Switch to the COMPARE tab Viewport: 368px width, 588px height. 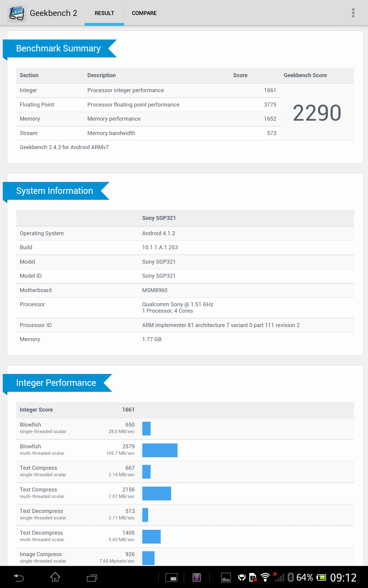144,13
